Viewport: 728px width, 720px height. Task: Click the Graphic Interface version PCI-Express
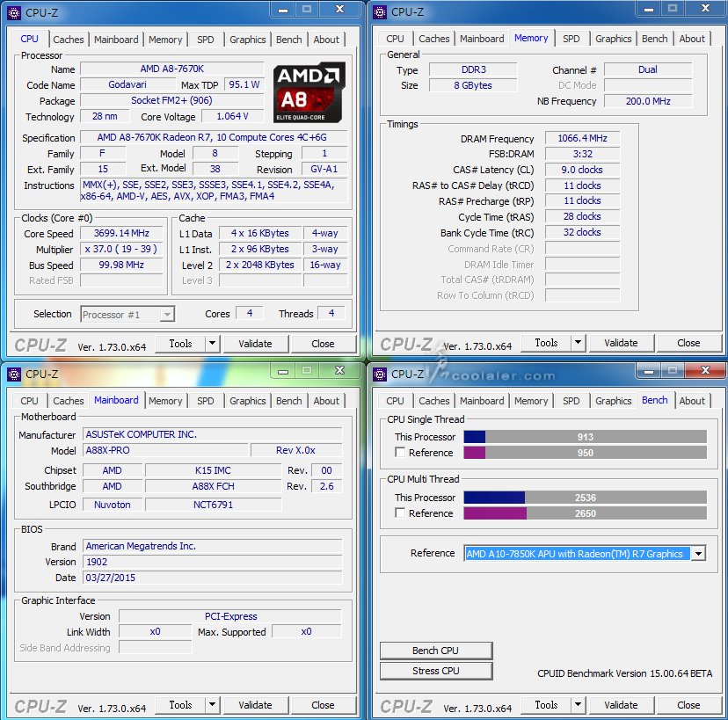230,616
